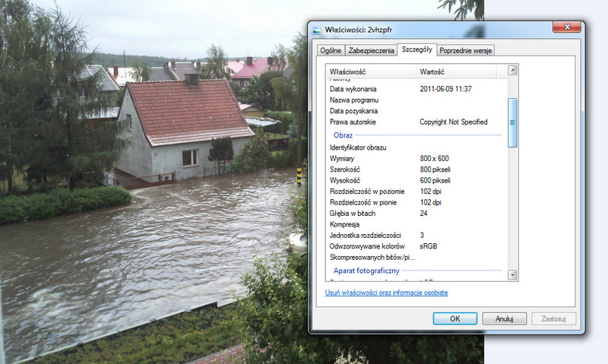Click the Obraz section heading

pyautogui.click(x=343, y=135)
